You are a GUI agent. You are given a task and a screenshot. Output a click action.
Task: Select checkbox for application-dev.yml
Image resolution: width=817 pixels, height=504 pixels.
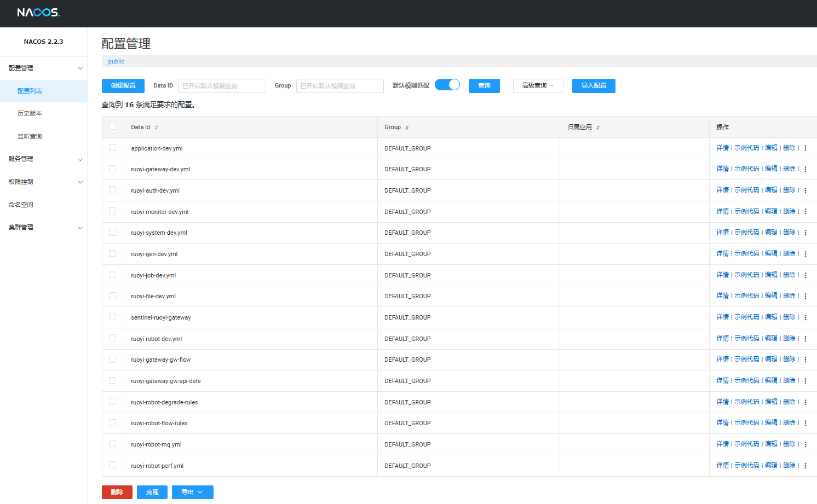pos(112,148)
